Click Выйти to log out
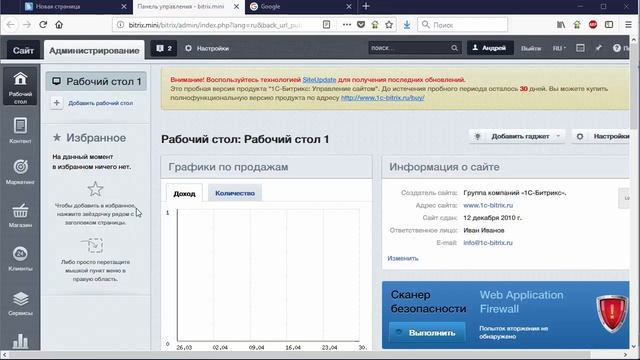This screenshot has width=640, height=360. [531, 48]
